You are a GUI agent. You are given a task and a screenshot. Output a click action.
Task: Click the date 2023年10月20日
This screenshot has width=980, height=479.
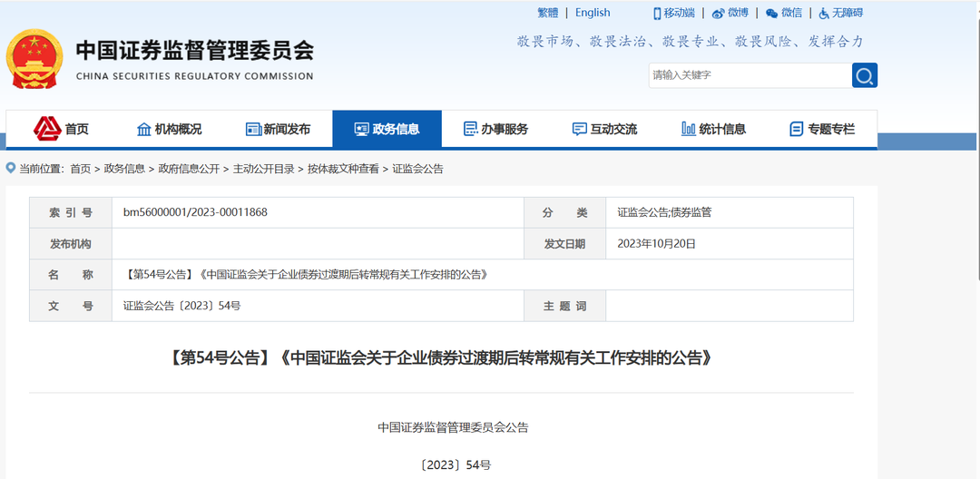(x=656, y=243)
